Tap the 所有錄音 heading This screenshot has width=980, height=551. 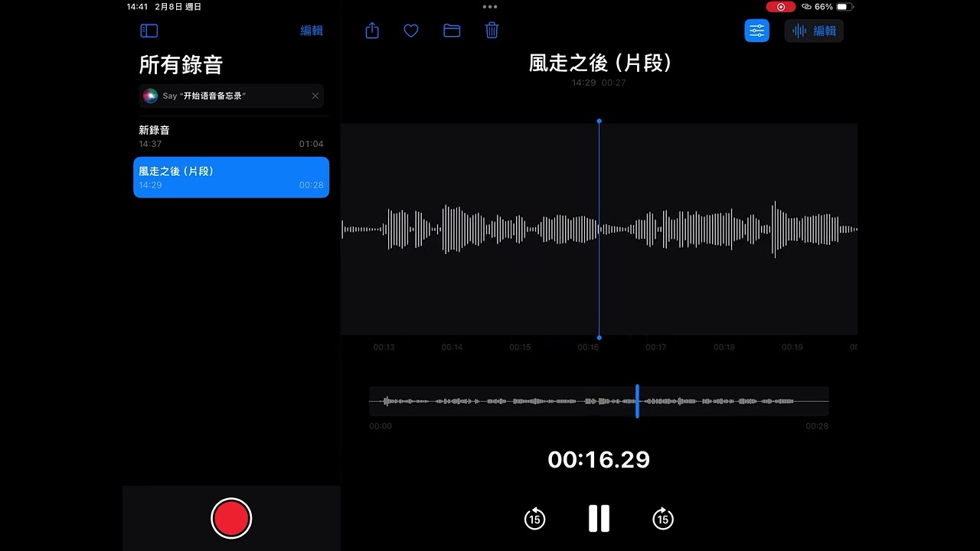pos(181,64)
